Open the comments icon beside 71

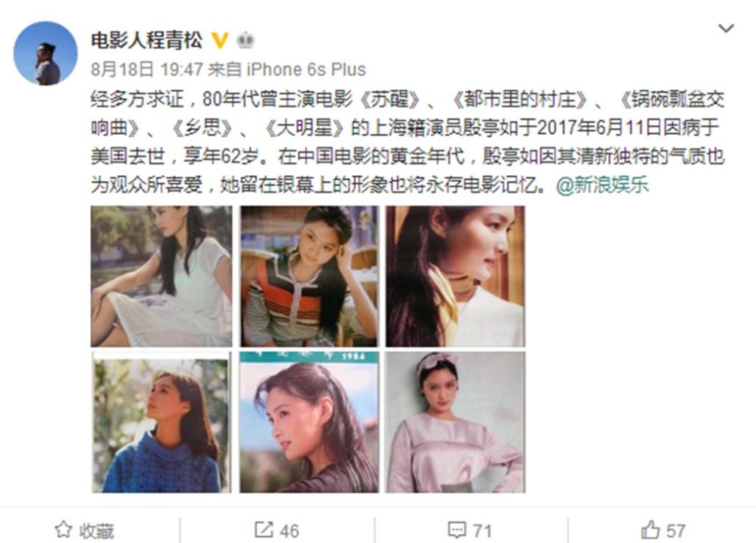coord(456,530)
